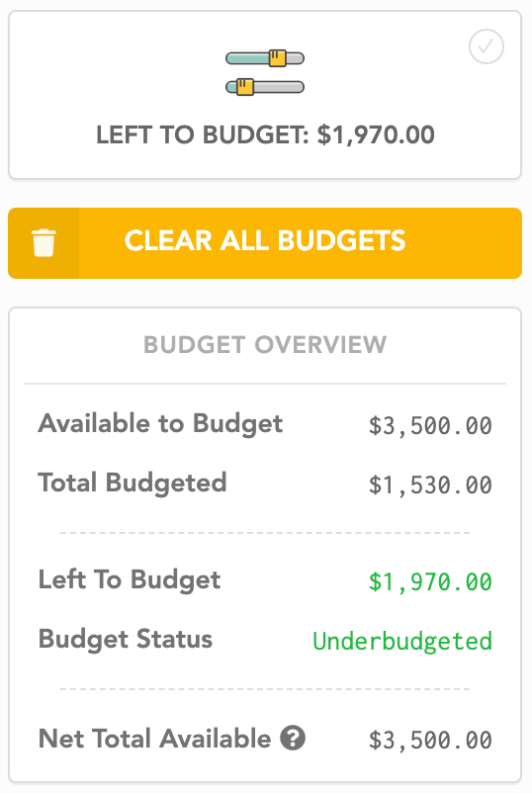The height and width of the screenshot is (793, 532).
Task: Click the trash can icon
Action: pos(44,243)
